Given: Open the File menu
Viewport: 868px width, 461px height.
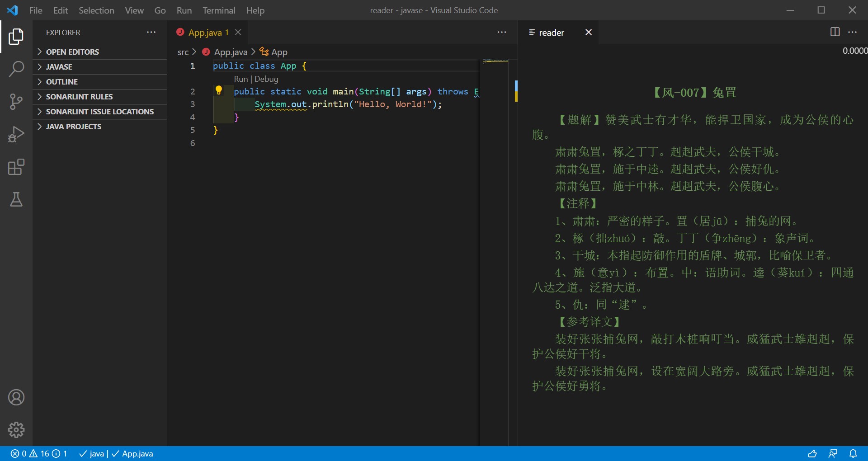Looking at the screenshot, I should point(36,10).
